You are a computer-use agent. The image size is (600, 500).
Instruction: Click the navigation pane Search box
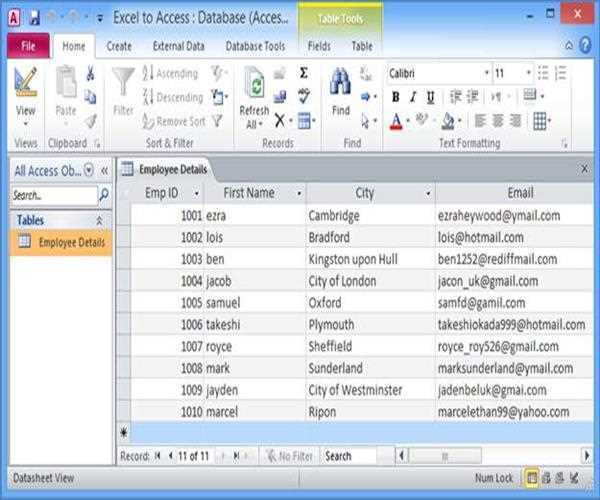tap(55, 195)
